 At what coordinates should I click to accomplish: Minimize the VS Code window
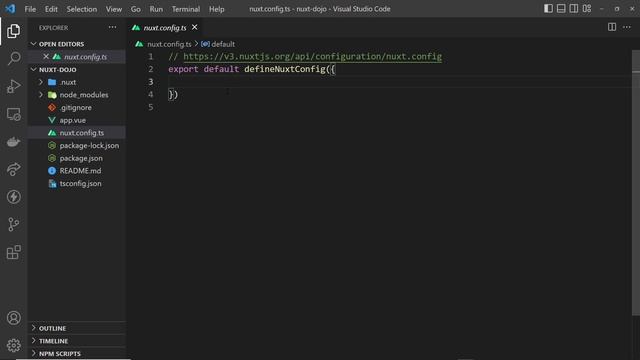click(x=602, y=9)
